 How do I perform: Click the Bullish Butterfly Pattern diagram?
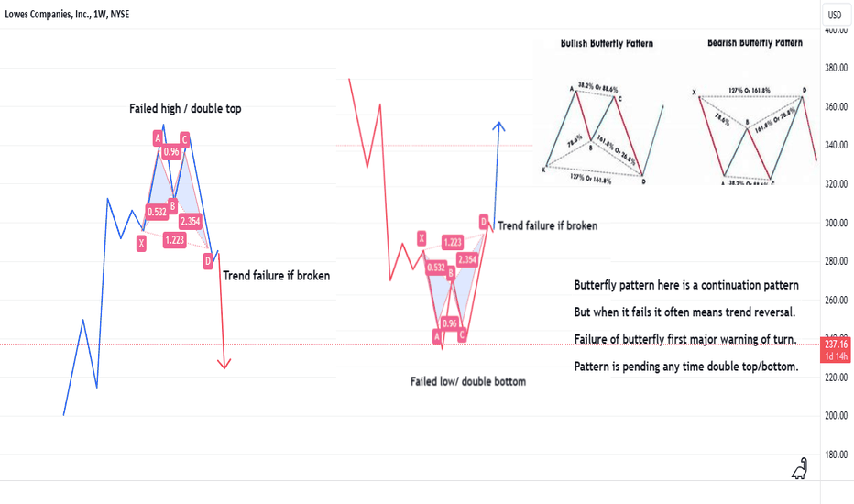(x=605, y=112)
